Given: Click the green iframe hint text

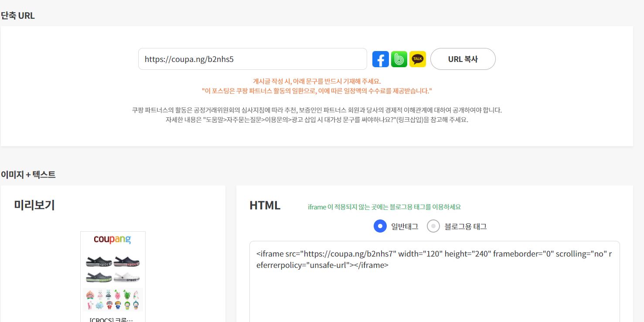Looking at the screenshot, I should pos(384,207).
